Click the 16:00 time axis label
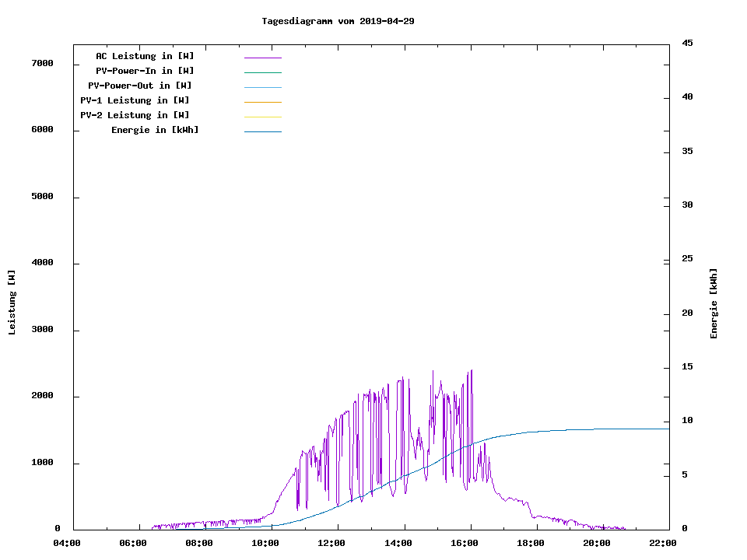This screenshot has height=560, width=747. [465, 543]
